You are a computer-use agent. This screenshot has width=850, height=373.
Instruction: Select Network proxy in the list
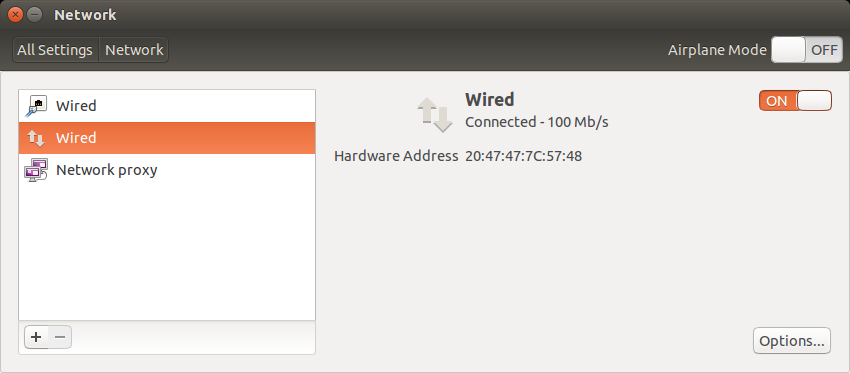click(167, 170)
